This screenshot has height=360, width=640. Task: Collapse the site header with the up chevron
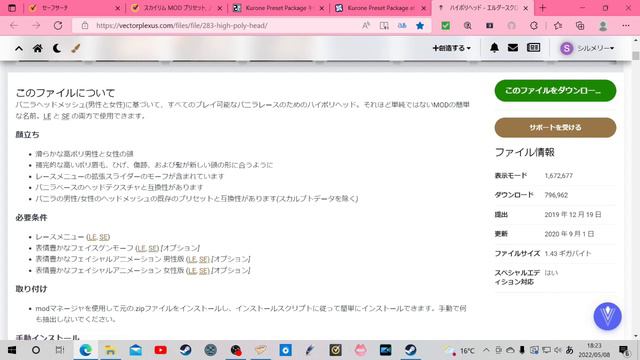[19, 48]
